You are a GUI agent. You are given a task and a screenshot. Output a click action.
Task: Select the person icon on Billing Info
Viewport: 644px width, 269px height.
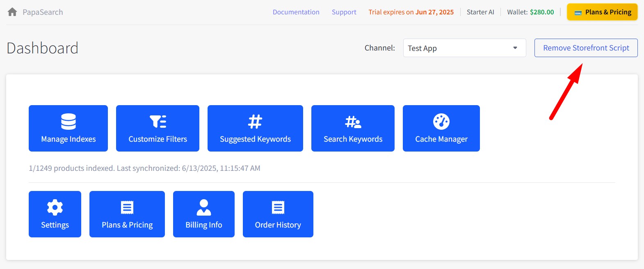204,207
